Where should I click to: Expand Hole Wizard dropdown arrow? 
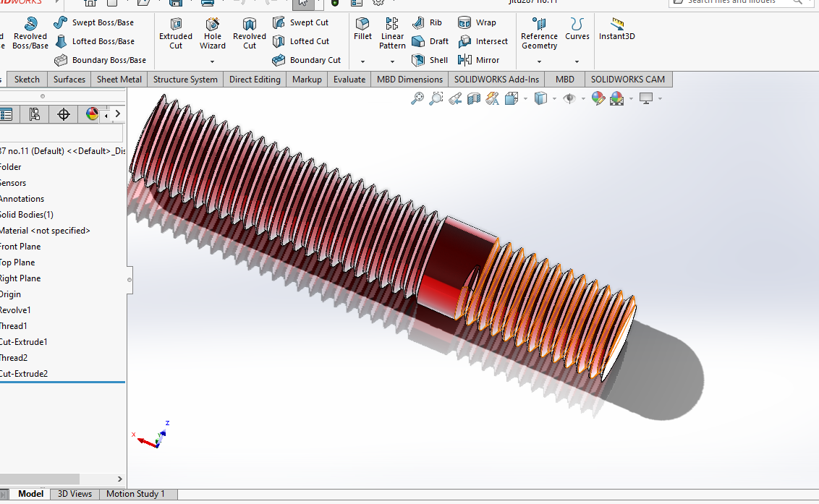[x=212, y=61]
